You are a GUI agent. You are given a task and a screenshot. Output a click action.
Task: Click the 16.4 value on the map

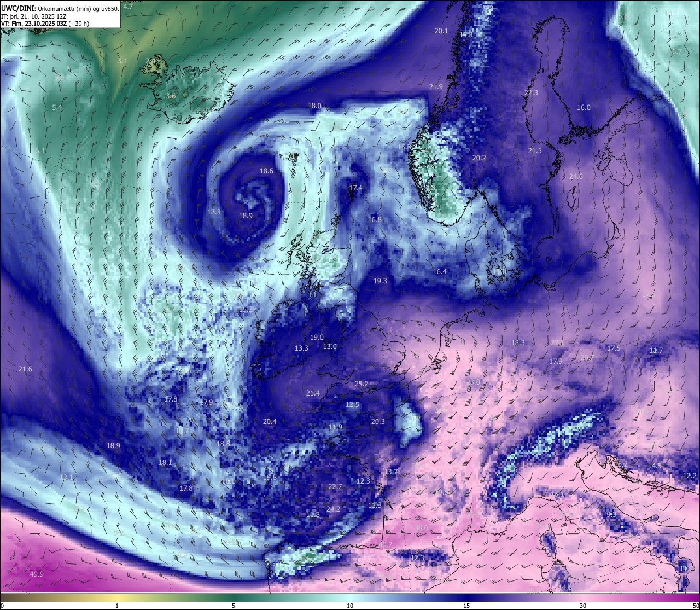(x=440, y=272)
